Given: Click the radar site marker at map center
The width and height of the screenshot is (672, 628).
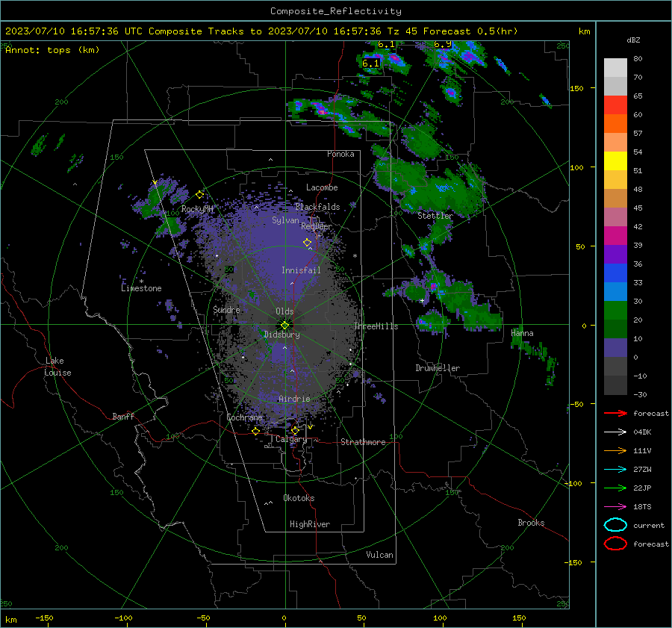Looking at the screenshot, I should (x=285, y=325).
